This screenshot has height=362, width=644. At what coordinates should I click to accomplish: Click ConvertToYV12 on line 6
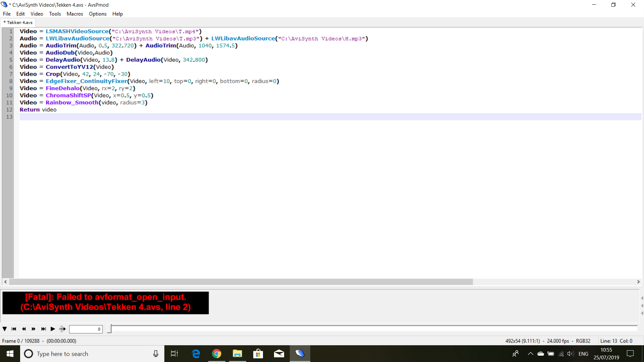[69, 67]
